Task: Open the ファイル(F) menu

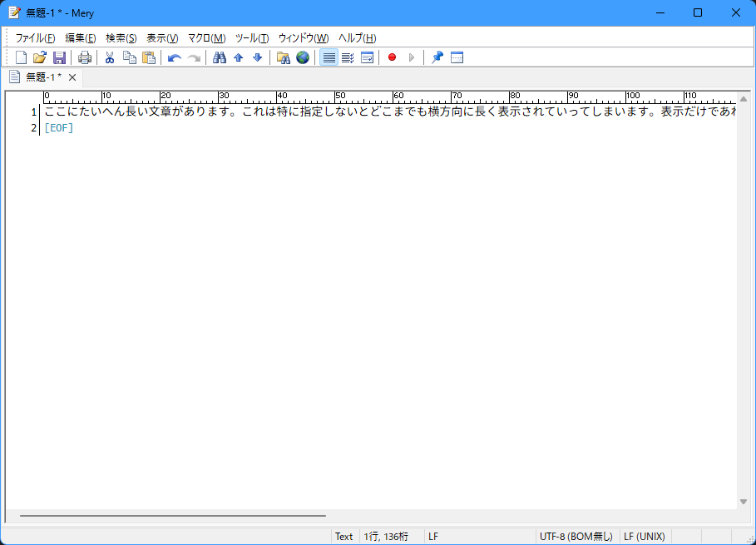Action: (x=35, y=38)
